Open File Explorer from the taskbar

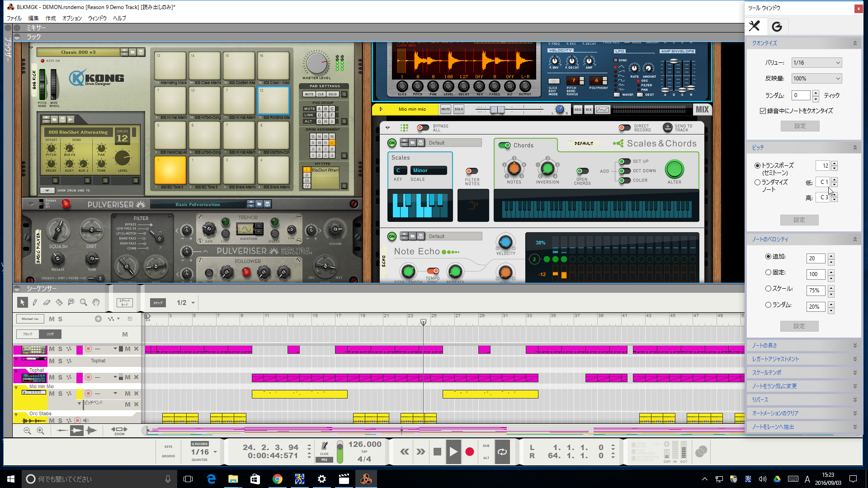pos(233,479)
